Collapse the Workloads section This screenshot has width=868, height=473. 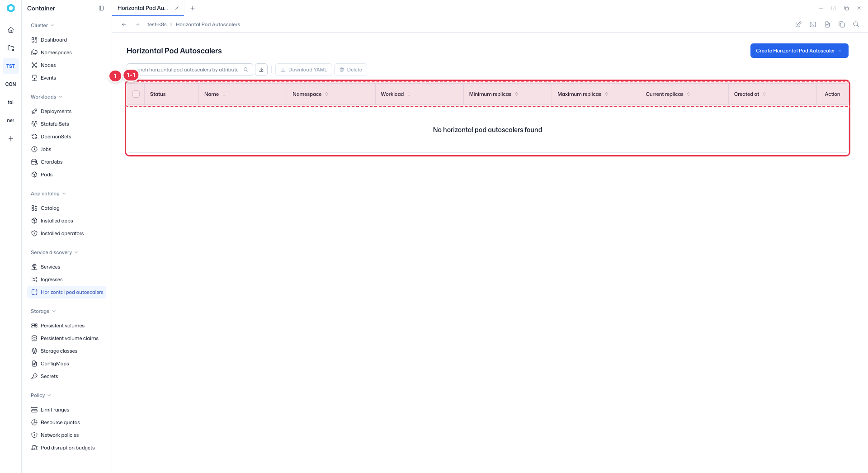coord(47,97)
